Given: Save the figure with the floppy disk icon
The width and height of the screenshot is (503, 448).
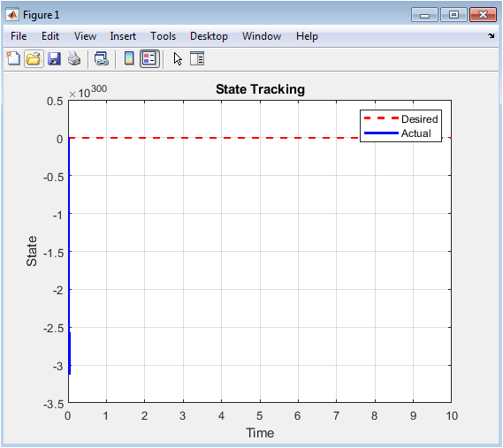Looking at the screenshot, I should tap(54, 58).
